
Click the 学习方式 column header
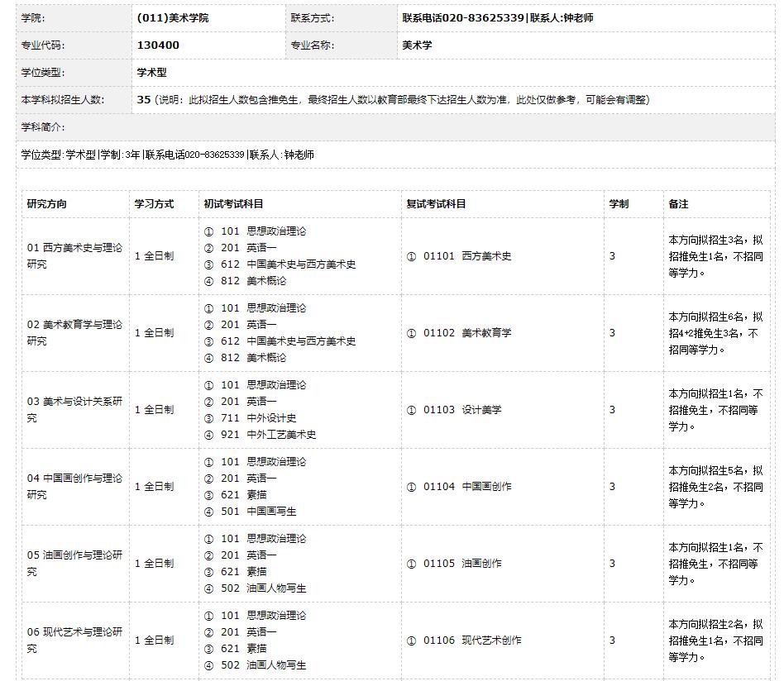click(154, 204)
